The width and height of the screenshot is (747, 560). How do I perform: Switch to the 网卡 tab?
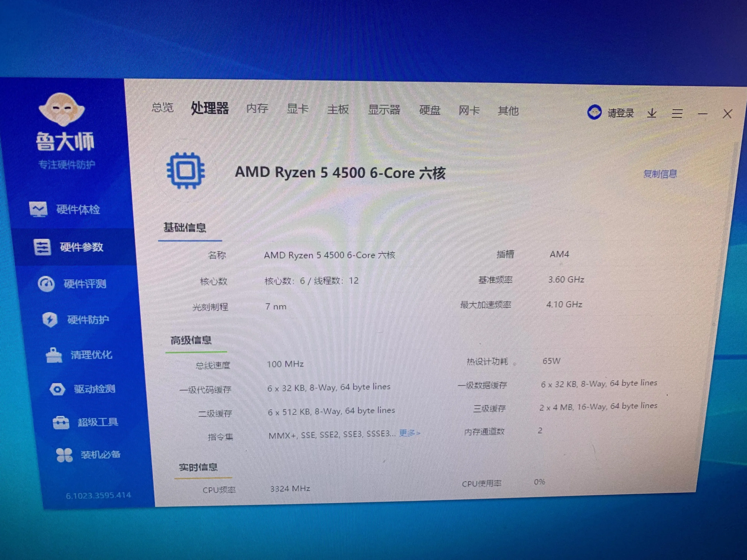(469, 110)
